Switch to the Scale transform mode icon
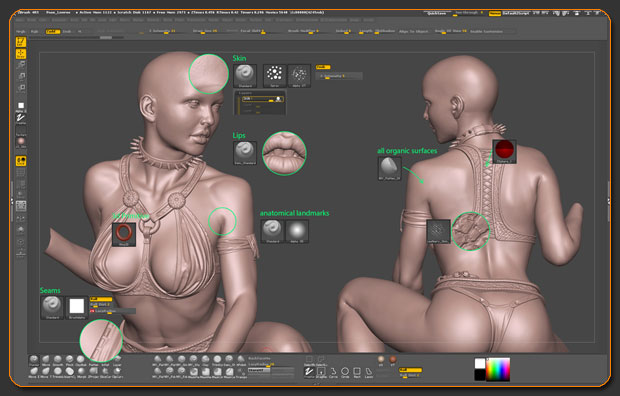The height and width of the screenshot is (396, 620). [21, 76]
